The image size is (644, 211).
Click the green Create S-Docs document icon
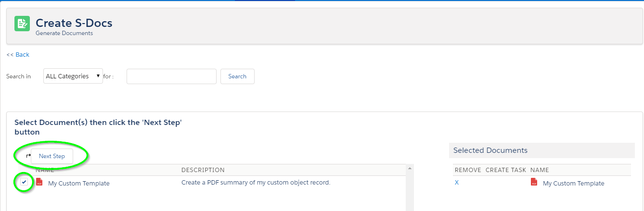[22, 24]
